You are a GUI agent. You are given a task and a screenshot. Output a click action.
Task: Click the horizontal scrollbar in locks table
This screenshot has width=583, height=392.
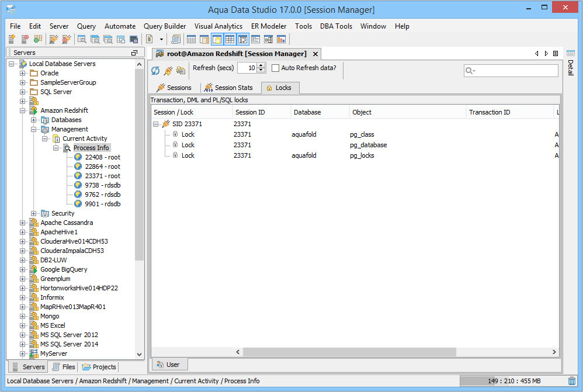[x=349, y=352]
